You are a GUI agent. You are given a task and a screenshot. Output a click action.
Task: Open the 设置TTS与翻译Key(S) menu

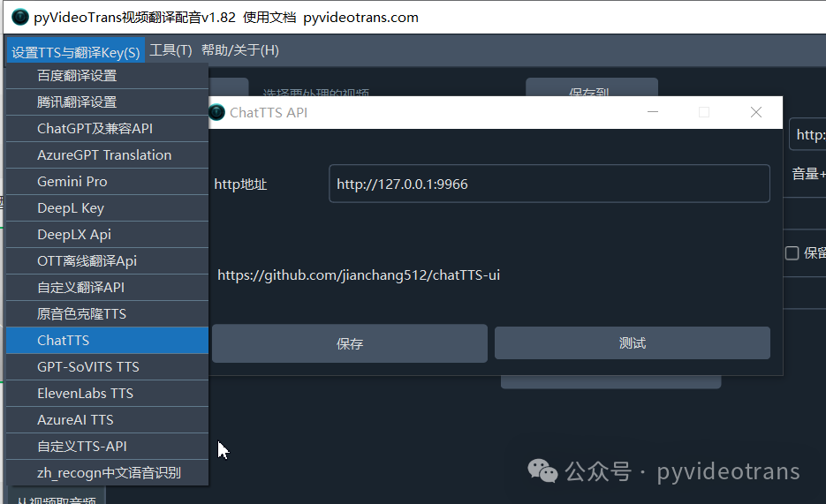75,50
